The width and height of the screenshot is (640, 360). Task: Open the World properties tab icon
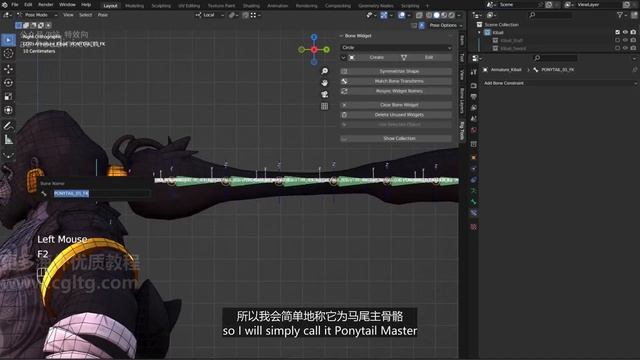[x=473, y=130]
